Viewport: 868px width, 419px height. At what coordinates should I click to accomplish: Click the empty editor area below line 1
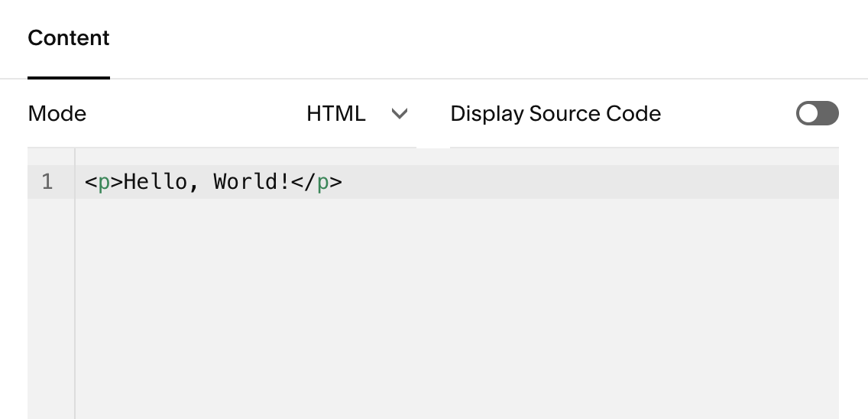457,308
